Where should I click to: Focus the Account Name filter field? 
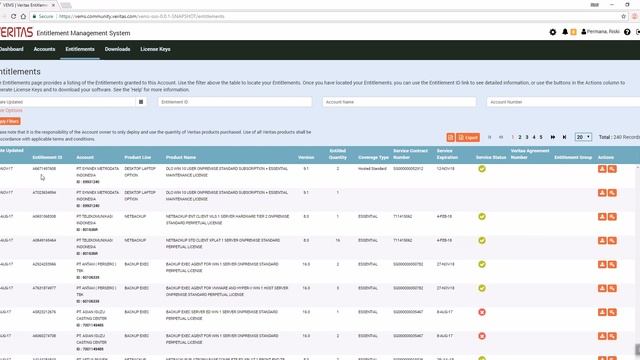pos(399,102)
